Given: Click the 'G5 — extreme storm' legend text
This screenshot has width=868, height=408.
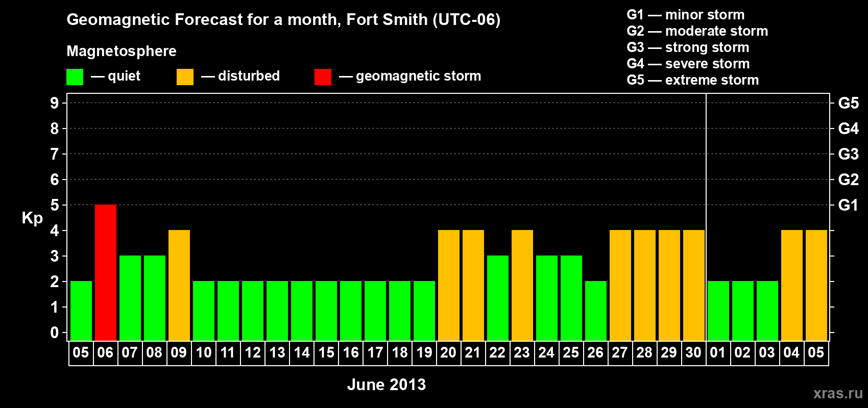Looking at the screenshot, I should (x=693, y=80).
